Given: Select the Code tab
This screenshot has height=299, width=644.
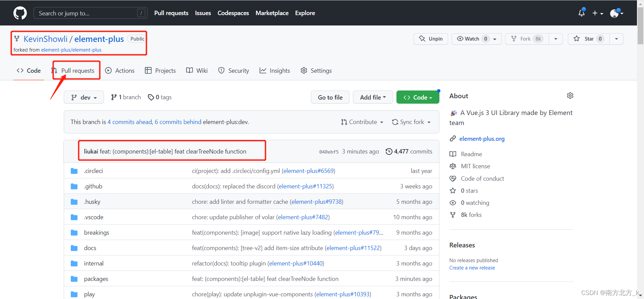Looking at the screenshot, I should tap(29, 71).
